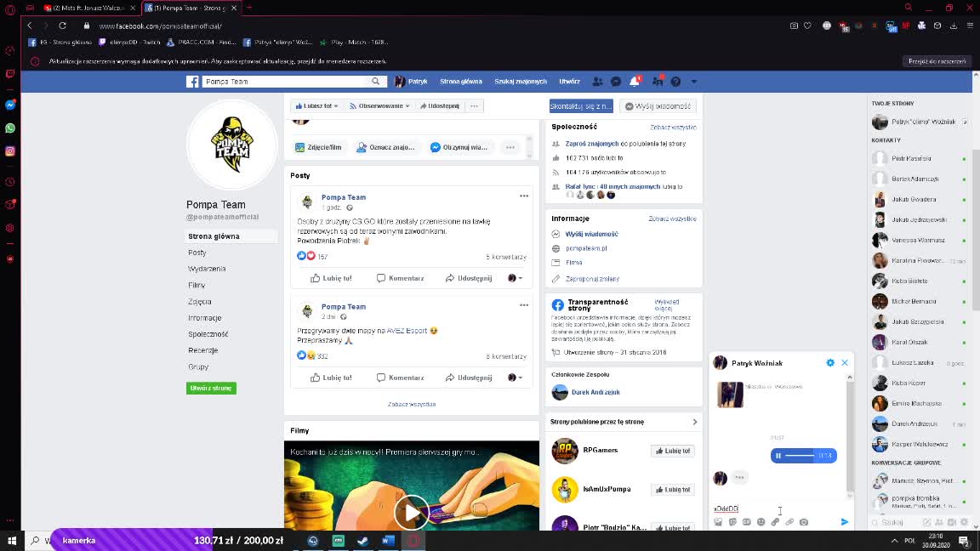Change commenting identity on the AVEZ post
980x551 pixels.
coord(515,378)
